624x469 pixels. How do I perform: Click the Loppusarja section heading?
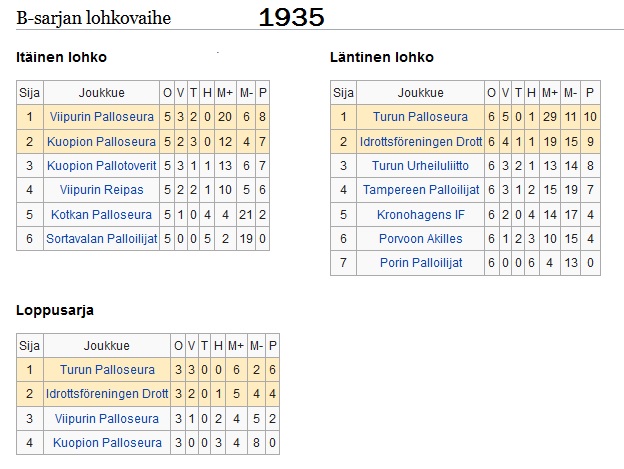pyautogui.click(x=55, y=310)
